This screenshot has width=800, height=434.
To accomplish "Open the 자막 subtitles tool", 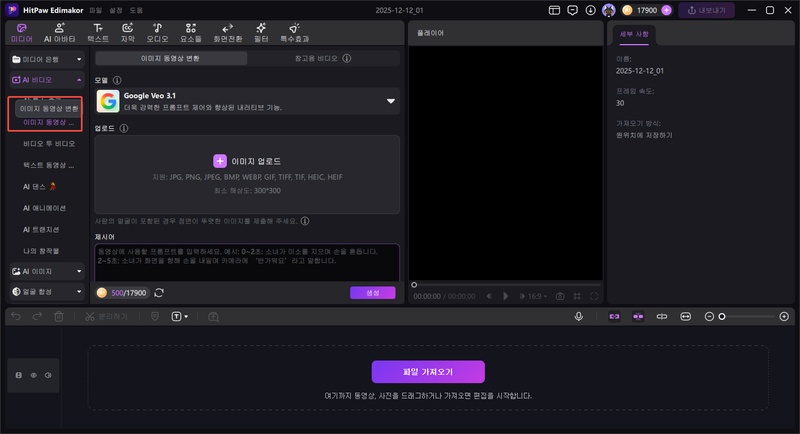I will point(128,33).
